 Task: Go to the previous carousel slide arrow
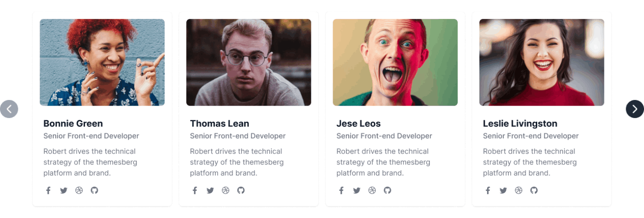coord(9,109)
